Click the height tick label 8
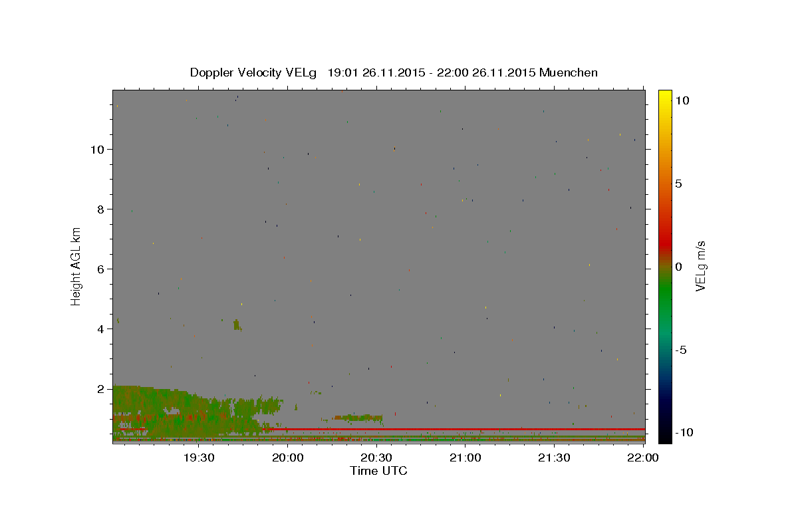Screen dimensions: 798x532 102,209
